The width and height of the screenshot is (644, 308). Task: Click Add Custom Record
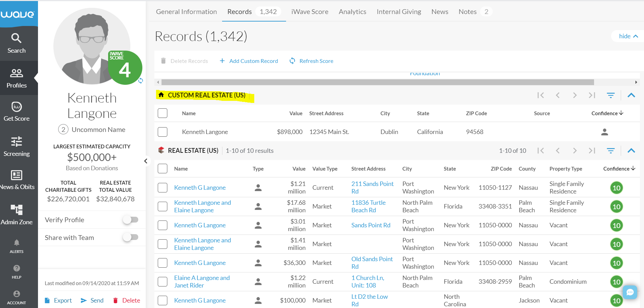[249, 61]
